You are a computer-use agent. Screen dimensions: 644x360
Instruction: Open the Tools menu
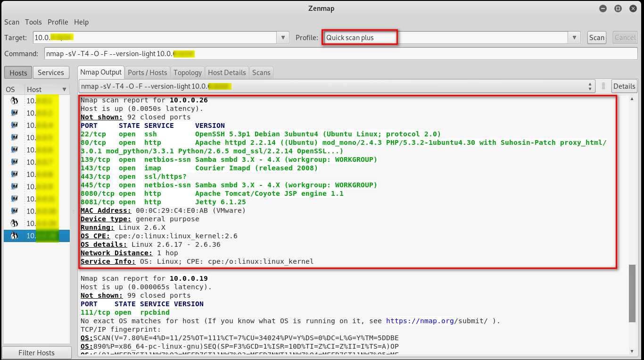33,22
